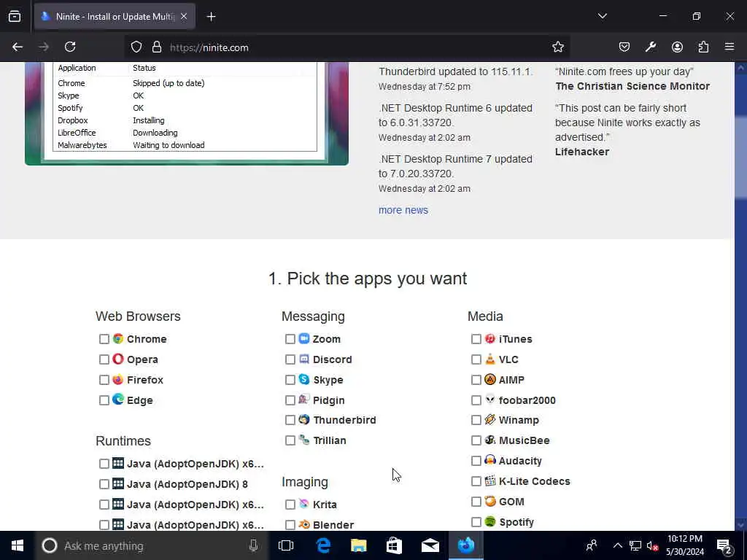Click the Blender app icon

coord(304,524)
